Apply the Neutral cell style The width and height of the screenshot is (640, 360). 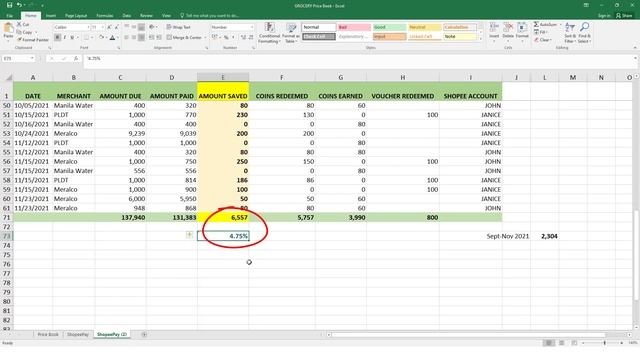424,27
